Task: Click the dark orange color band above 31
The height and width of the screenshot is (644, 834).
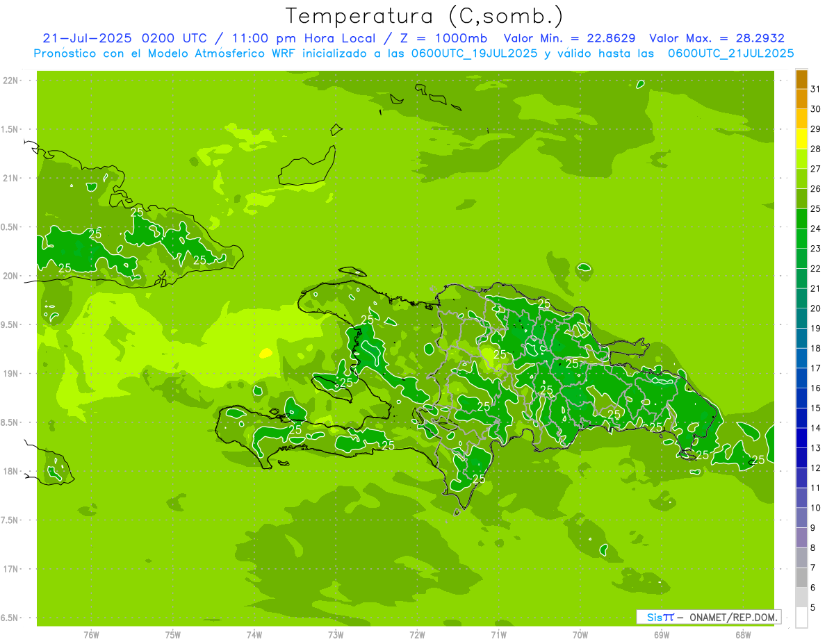Action: [x=801, y=79]
